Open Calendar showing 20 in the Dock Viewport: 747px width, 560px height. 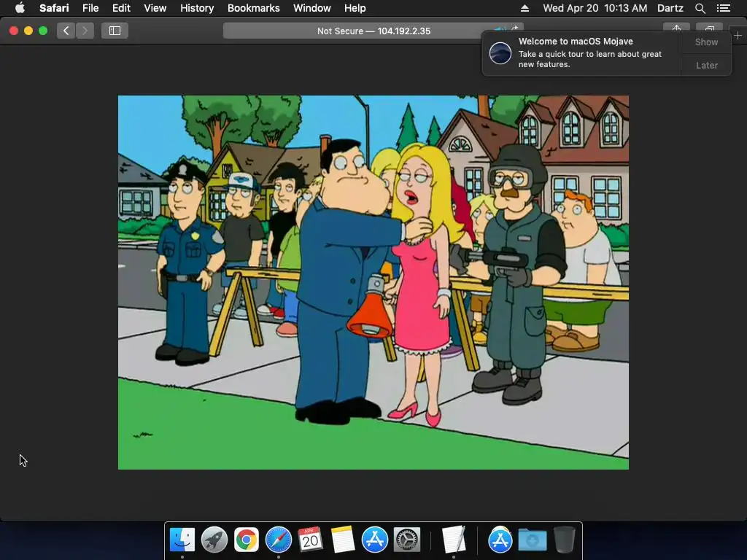(310, 540)
